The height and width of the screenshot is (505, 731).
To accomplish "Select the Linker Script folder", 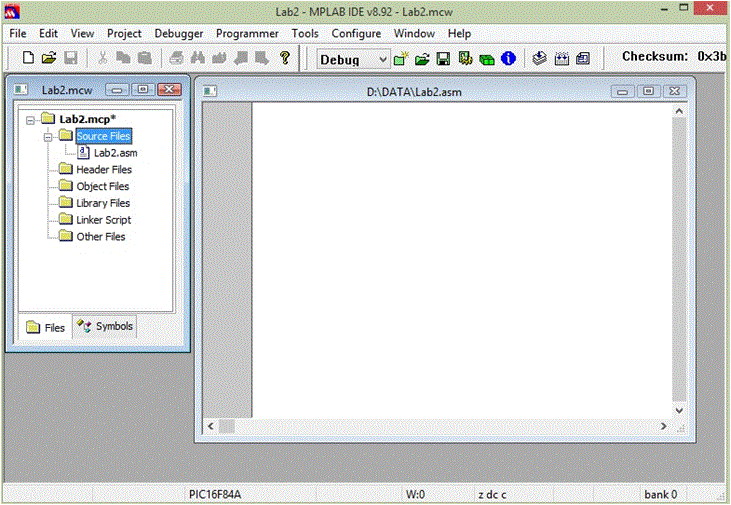I will [103, 220].
